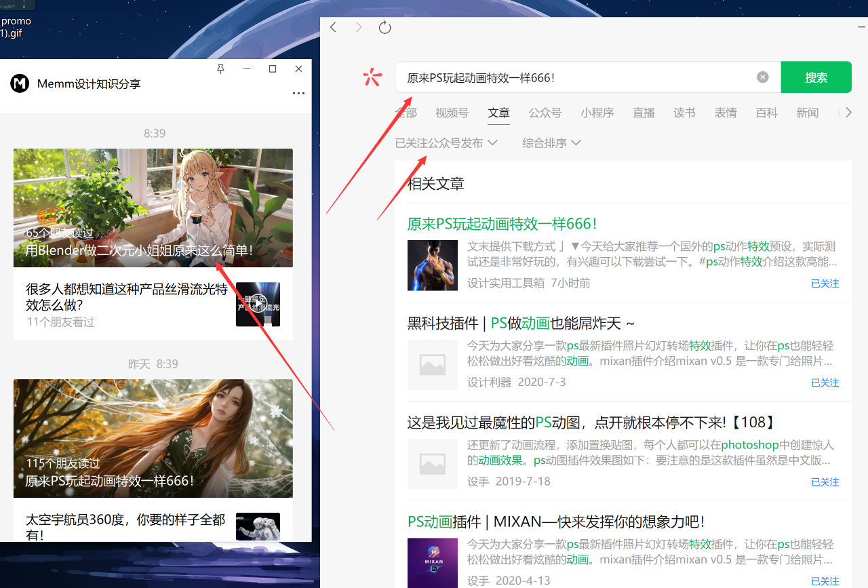Click placeholder thumbnail of 黑科技插件 result
Image resolution: width=868 pixels, height=588 pixels.
point(433,365)
